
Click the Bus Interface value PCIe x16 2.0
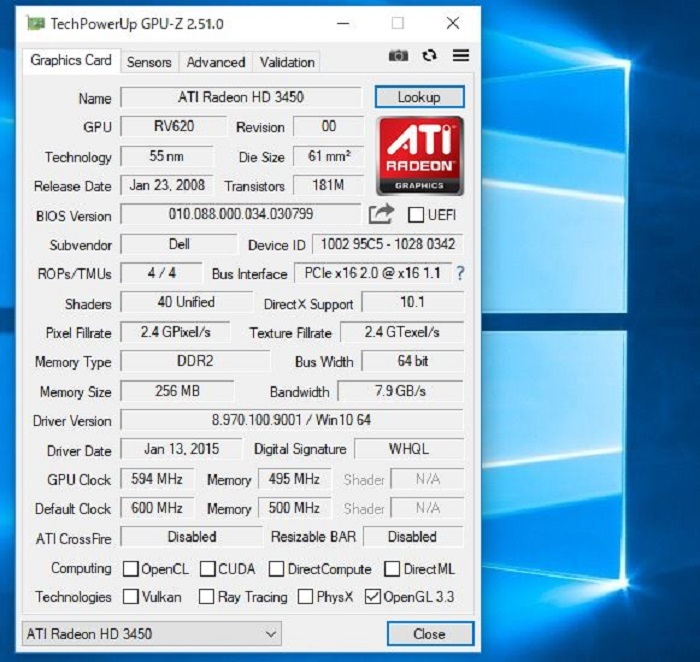tap(373, 273)
